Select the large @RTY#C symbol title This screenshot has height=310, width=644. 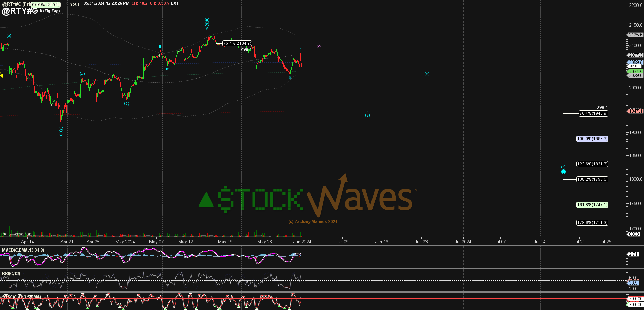point(20,11)
